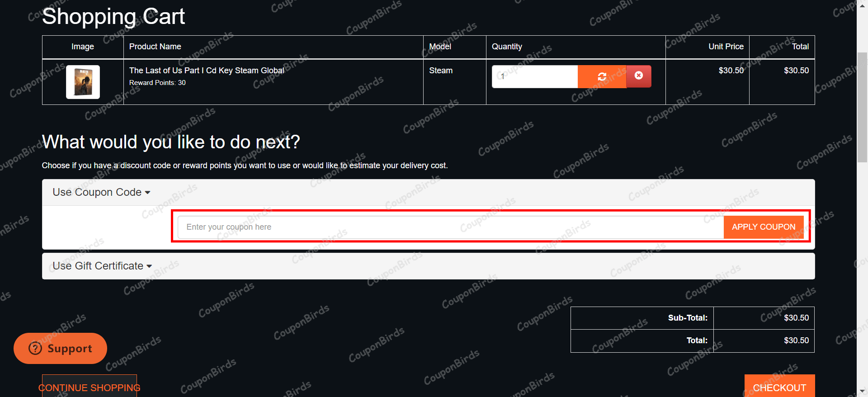Open The Last of Us Part I product link
The height and width of the screenshot is (397, 868).
click(206, 71)
